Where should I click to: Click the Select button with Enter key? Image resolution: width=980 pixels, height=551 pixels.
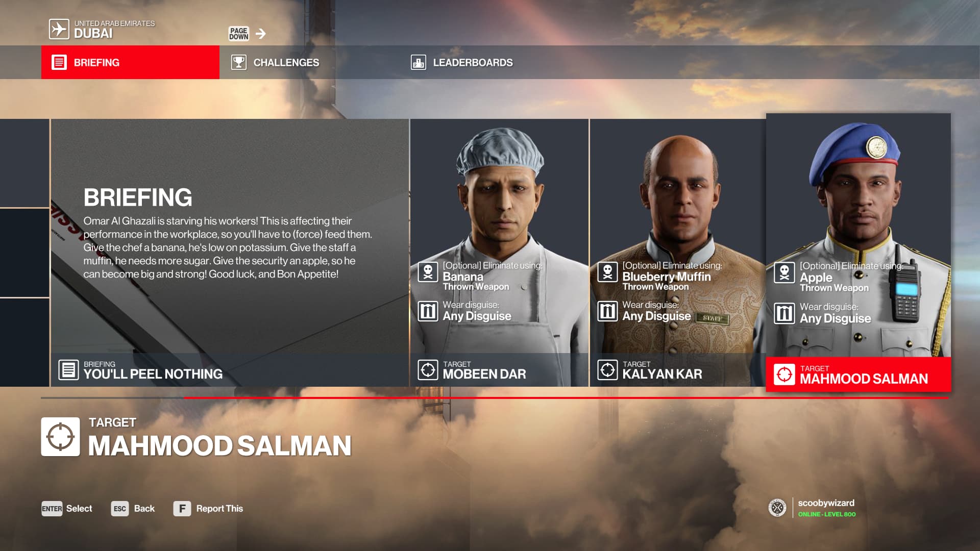67,509
